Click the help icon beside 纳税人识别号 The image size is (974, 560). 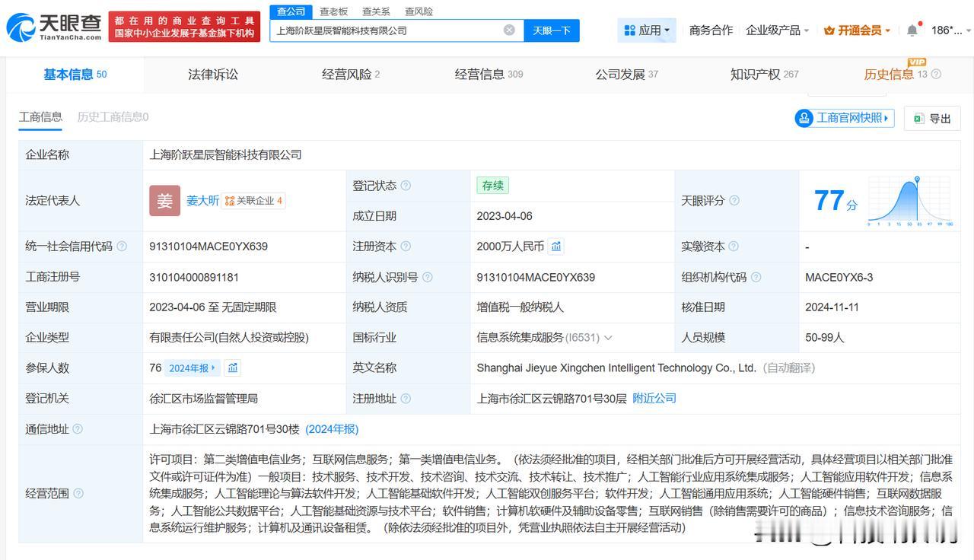point(428,277)
